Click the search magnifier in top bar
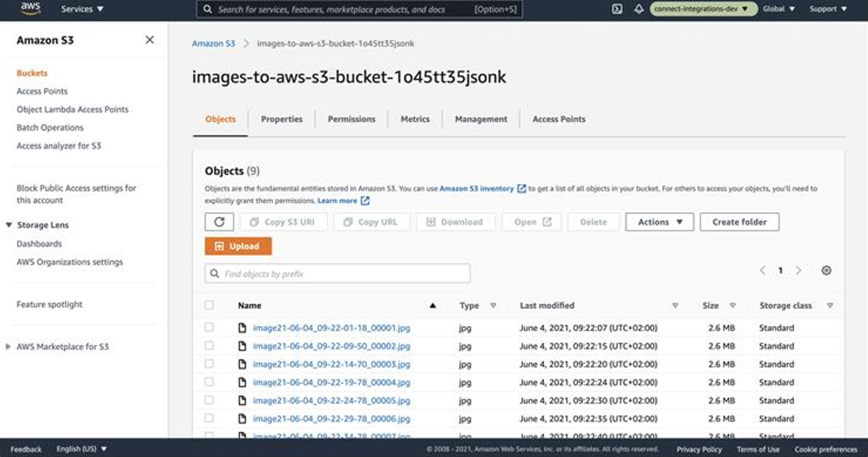 [208, 9]
